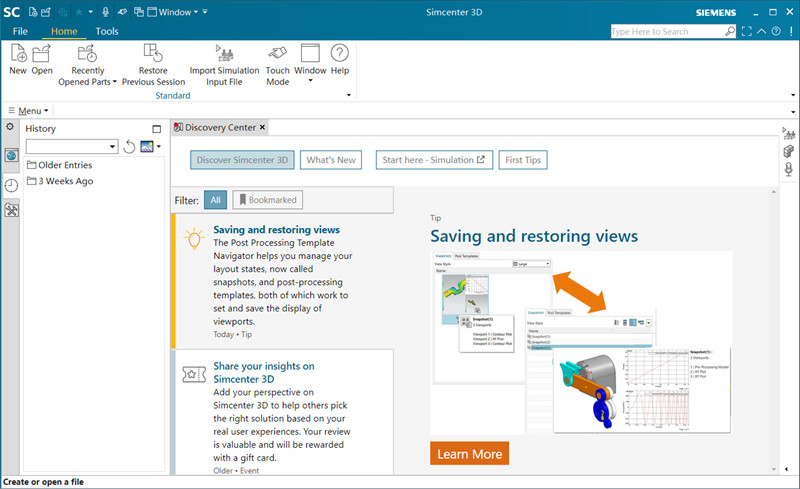The height and width of the screenshot is (489, 800).
Task: Click the Import Simulation Input File ribbon icon
Action: pyautogui.click(x=224, y=53)
